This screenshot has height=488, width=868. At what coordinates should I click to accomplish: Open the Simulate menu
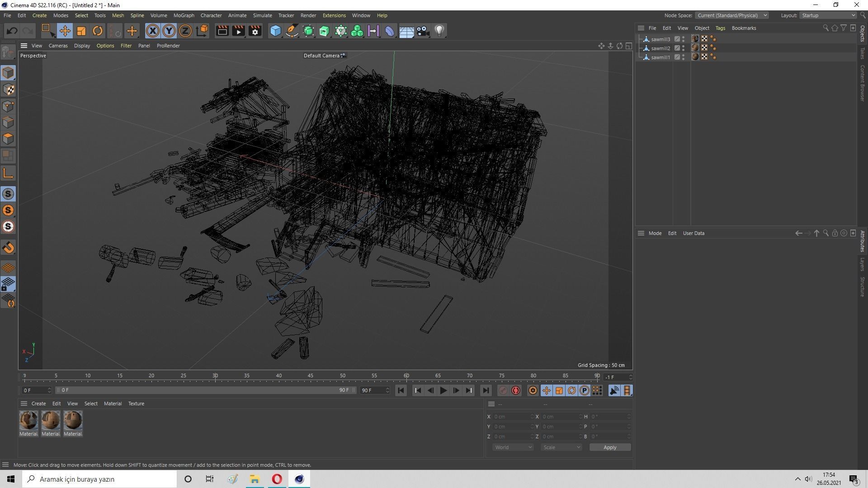[262, 15]
